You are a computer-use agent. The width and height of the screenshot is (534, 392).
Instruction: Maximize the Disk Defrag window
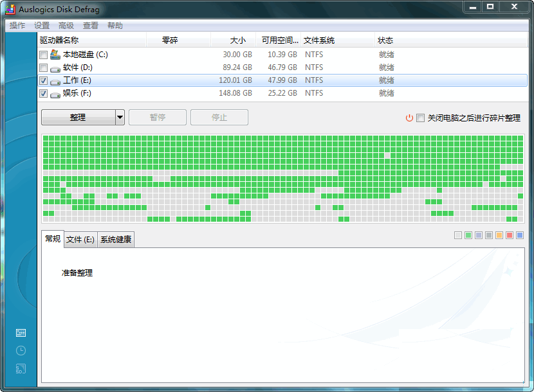490,7
